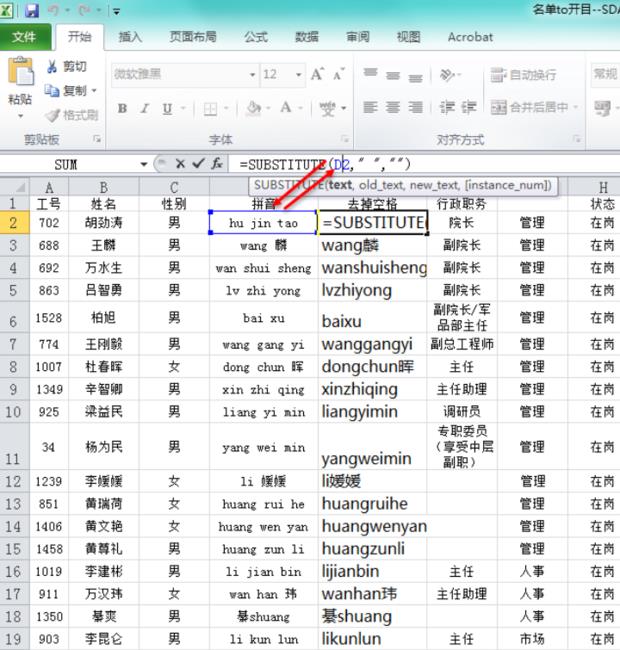Click the 自动换行 (Wrap Text) button

pos(524,74)
